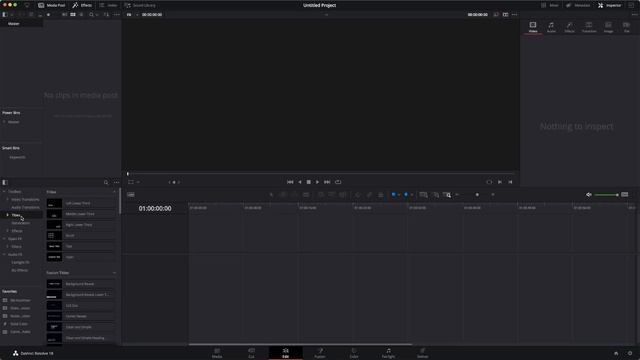This screenshot has height=360, width=640.
Task: Open the Image tab in Inspector
Action: pyautogui.click(x=608, y=27)
